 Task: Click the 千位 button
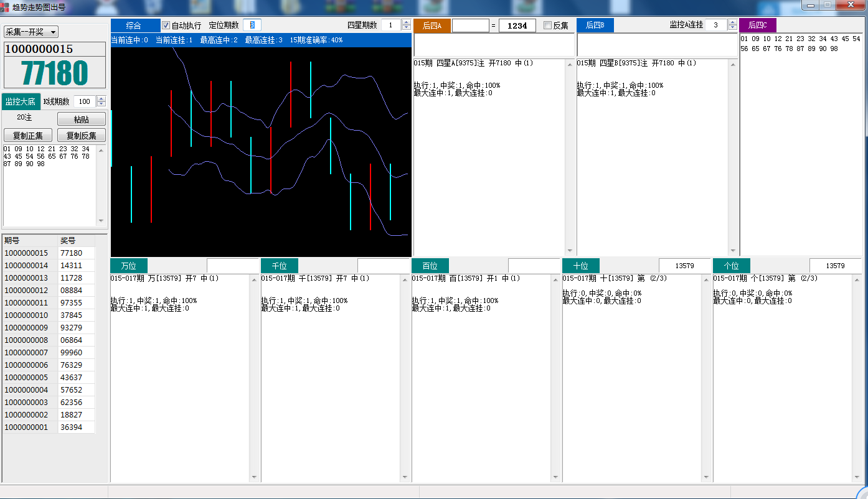(x=279, y=266)
